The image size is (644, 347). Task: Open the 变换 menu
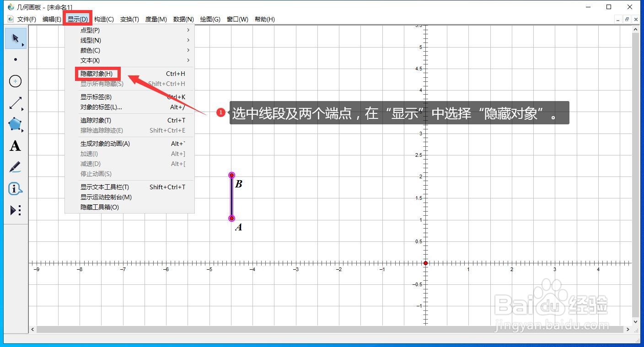129,19
